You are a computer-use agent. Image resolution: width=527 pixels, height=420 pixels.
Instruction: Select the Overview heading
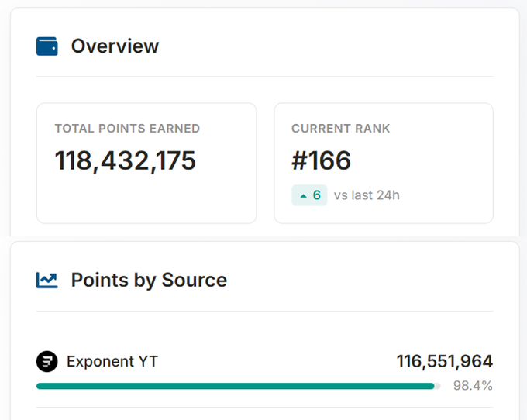[x=115, y=46]
